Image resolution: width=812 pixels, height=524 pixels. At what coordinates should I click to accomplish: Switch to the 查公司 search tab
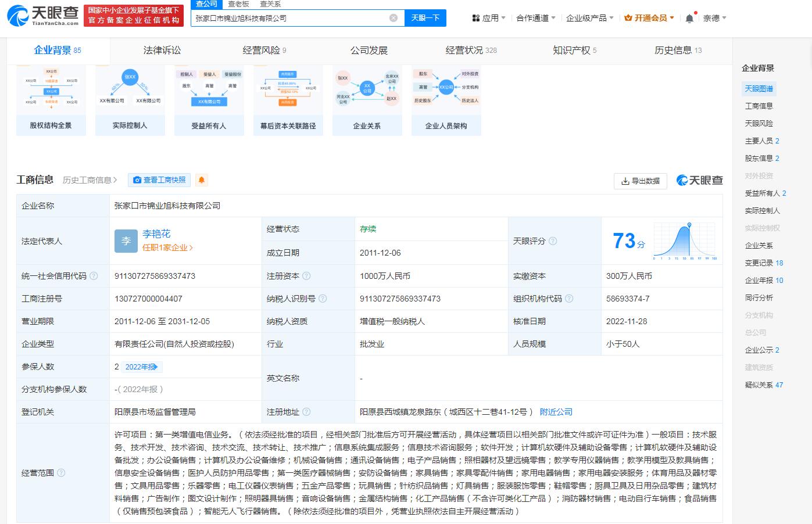(206, 4)
